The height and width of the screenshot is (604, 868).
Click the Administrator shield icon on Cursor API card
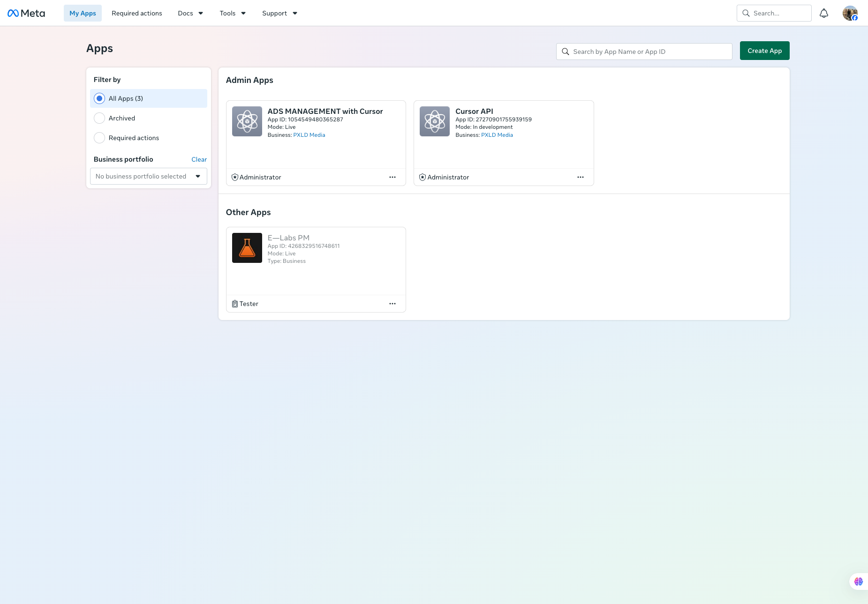coord(423,177)
